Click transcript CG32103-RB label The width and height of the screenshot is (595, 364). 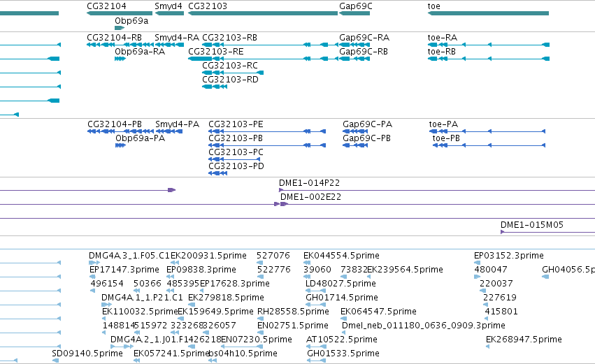(229, 38)
